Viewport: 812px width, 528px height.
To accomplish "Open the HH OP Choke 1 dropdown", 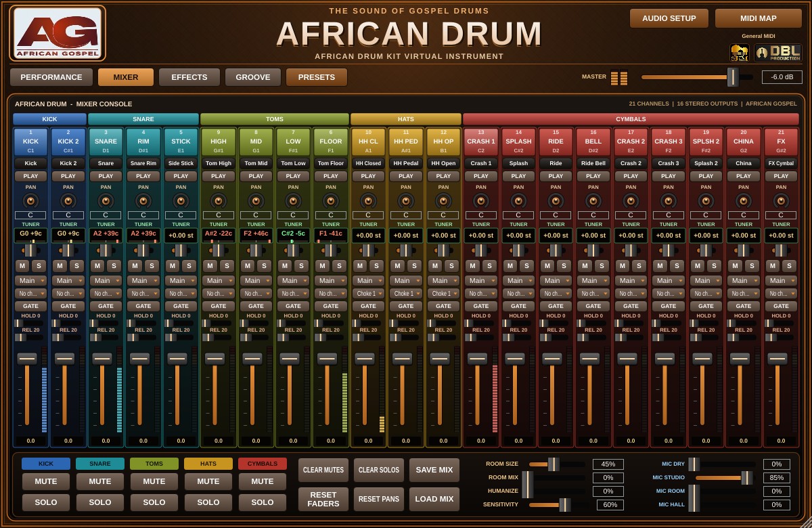I will (443, 294).
